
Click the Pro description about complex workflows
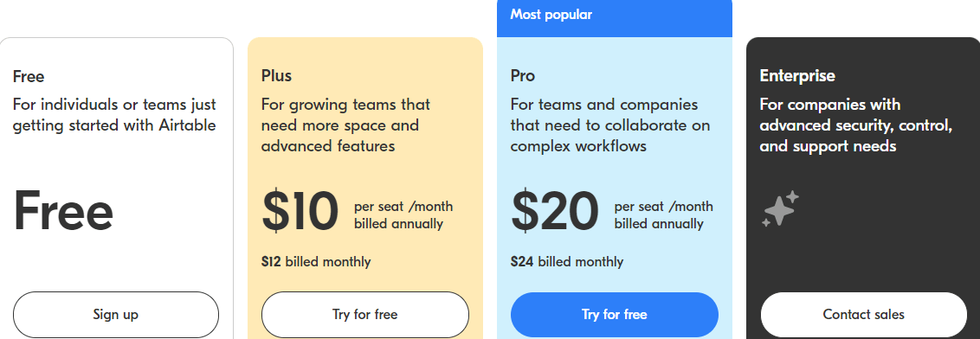610,125
